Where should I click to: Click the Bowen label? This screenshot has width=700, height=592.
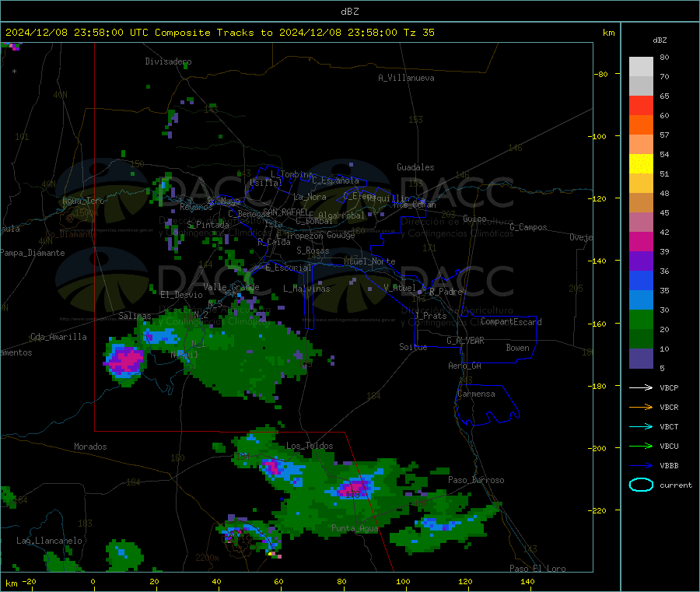[518, 348]
